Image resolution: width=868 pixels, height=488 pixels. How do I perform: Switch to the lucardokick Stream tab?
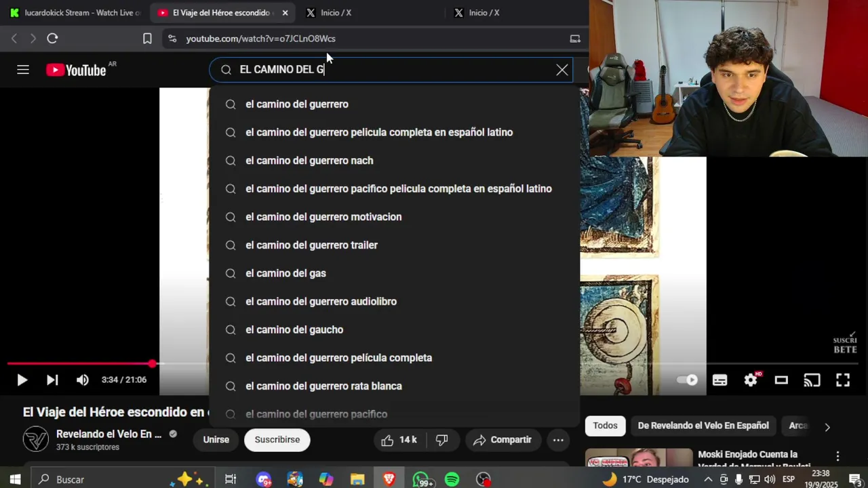[75, 13]
